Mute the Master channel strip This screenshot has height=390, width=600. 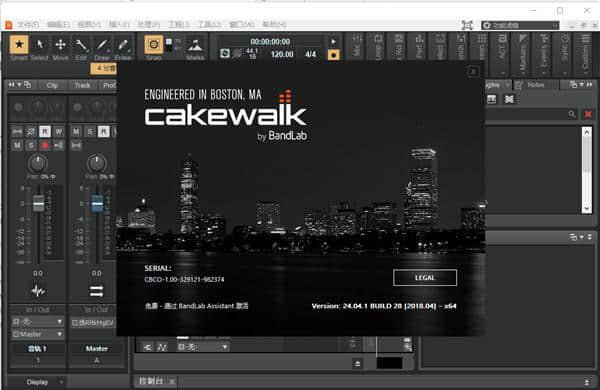coord(76,132)
